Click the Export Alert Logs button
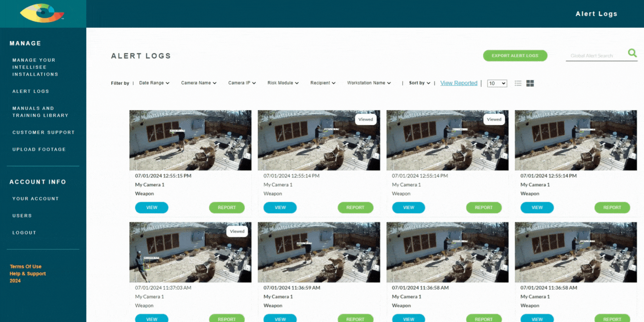Viewport: 644px width, 322px height. click(515, 56)
